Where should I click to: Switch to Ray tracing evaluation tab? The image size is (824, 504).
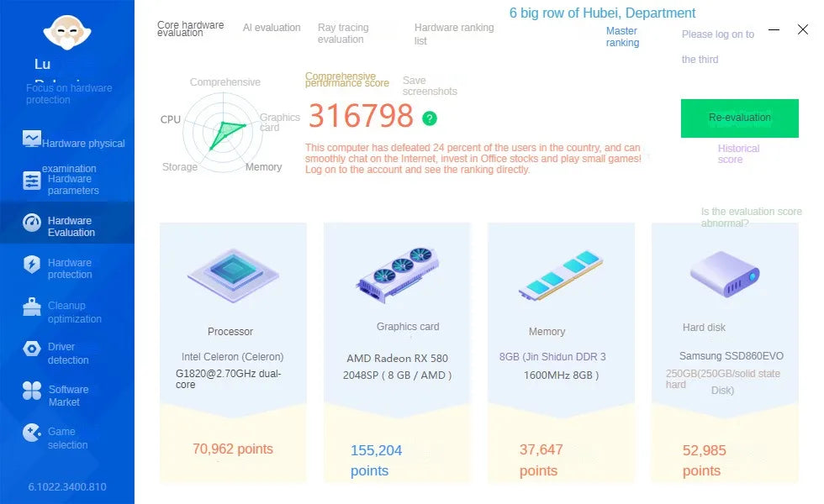343,33
